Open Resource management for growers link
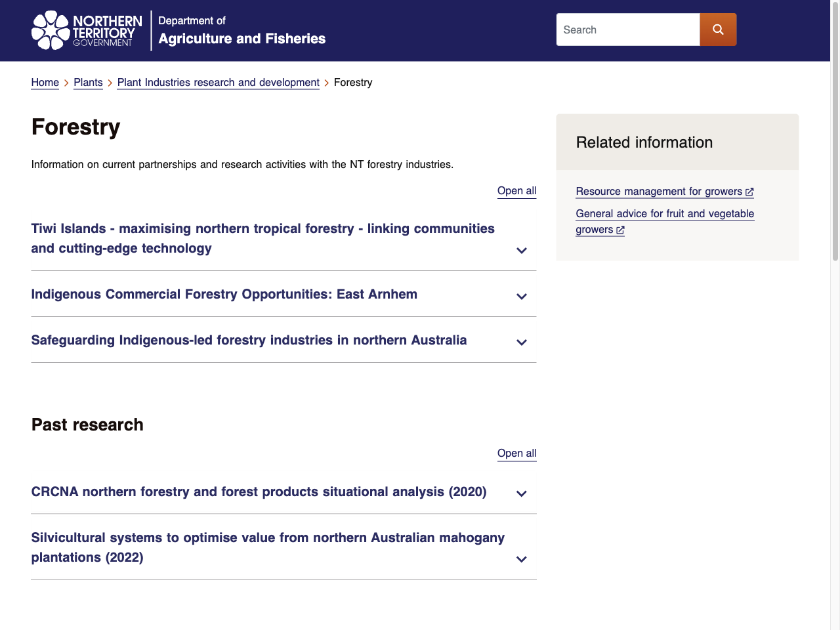The width and height of the screenshot is (840, 630). click(x=659, y=192)
